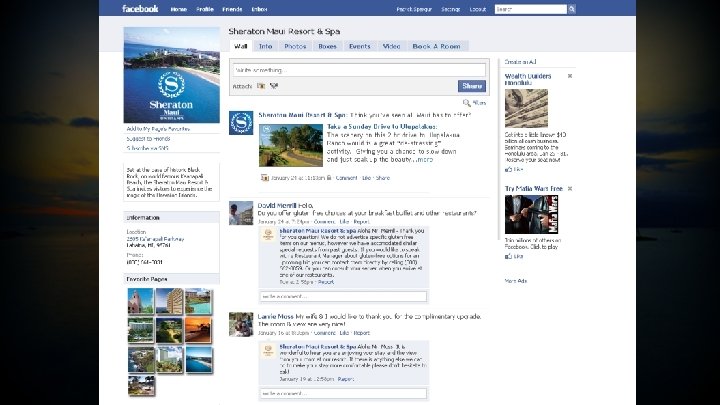Switch to the Info tab

point(265,46)
